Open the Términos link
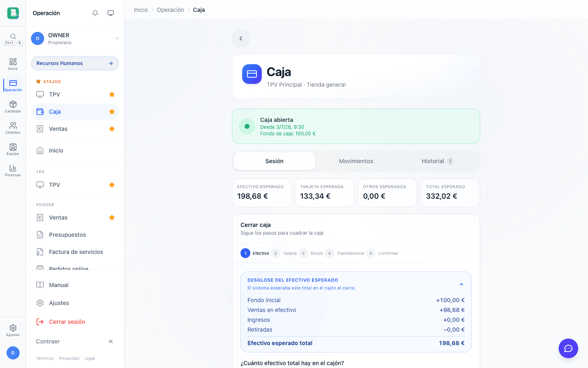 45,359
